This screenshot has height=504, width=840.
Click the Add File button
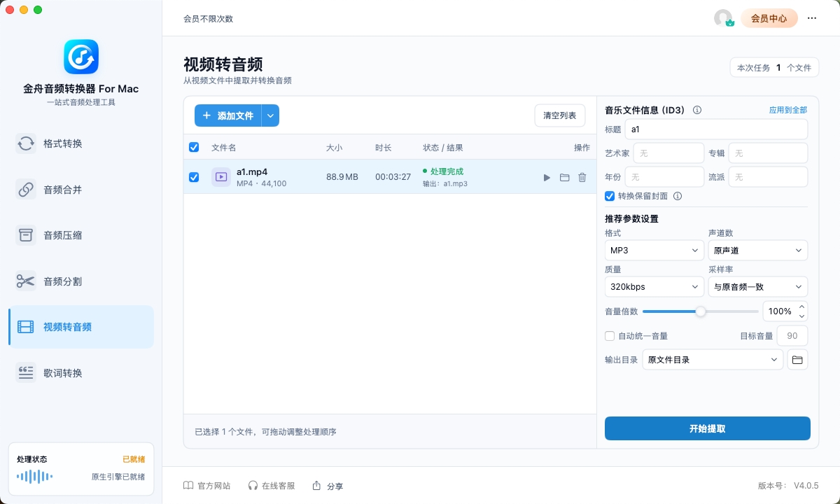pos(228,115)
